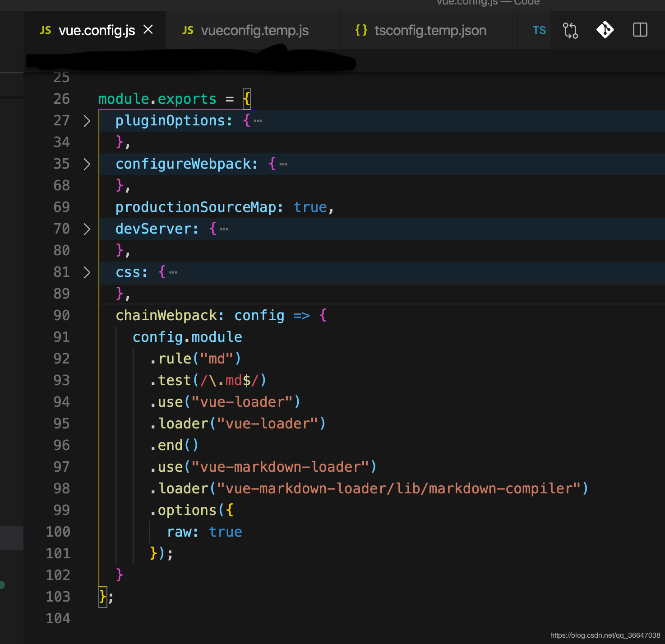665x644 pixels.
Task: Switch to the vue.config.js tab
Action: click(x=95, y=30)
